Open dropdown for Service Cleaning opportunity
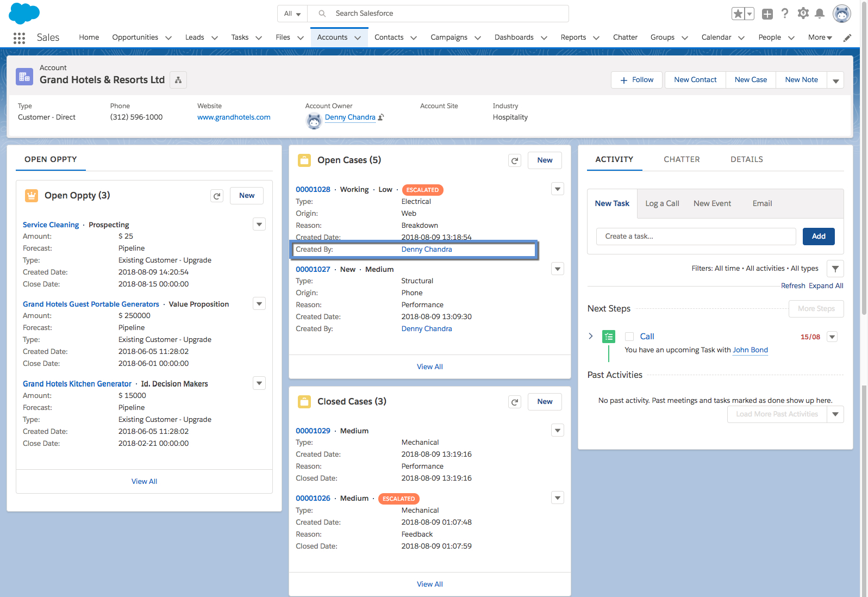The image size is (868, 597). click(259, 225)
